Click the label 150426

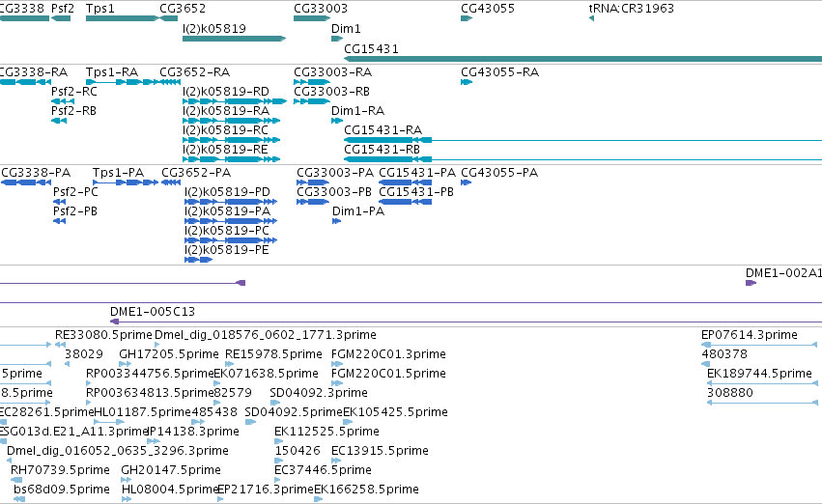[298, 451]
